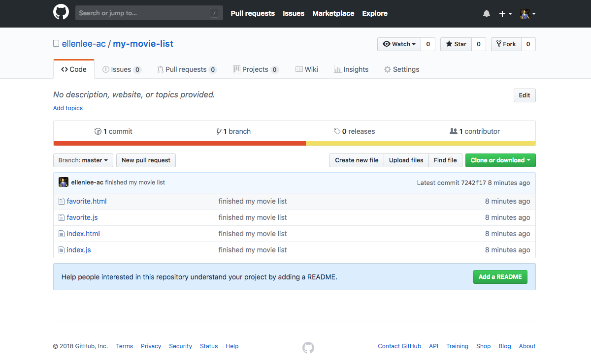Click Add topics link
This screenshot has height=364, width=591.
point(68,108)
